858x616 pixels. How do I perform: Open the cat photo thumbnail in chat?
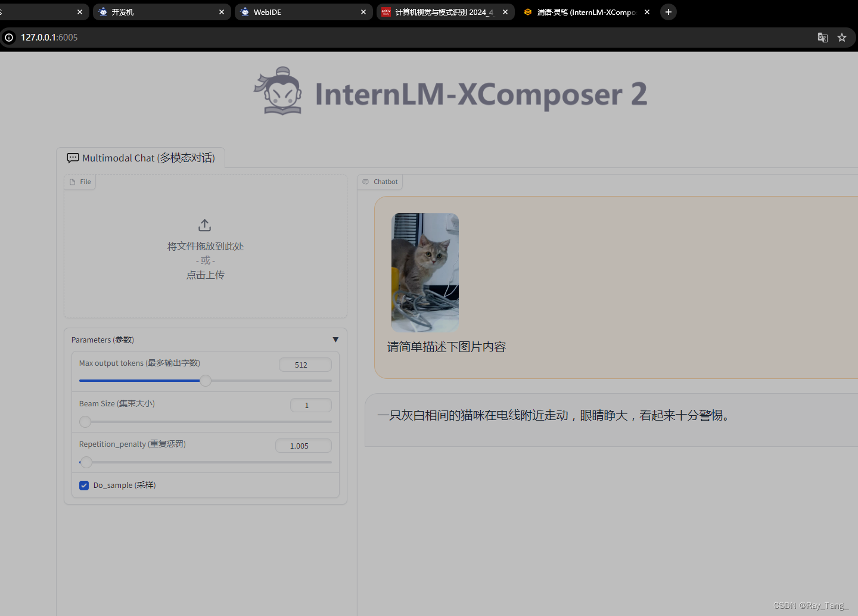(425, 273)
